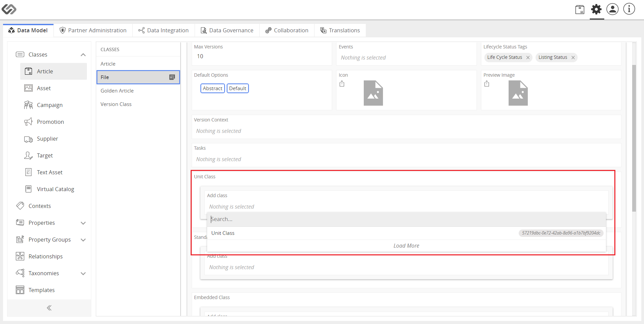Click the Icon placeholder image

[x=373, y=93]
